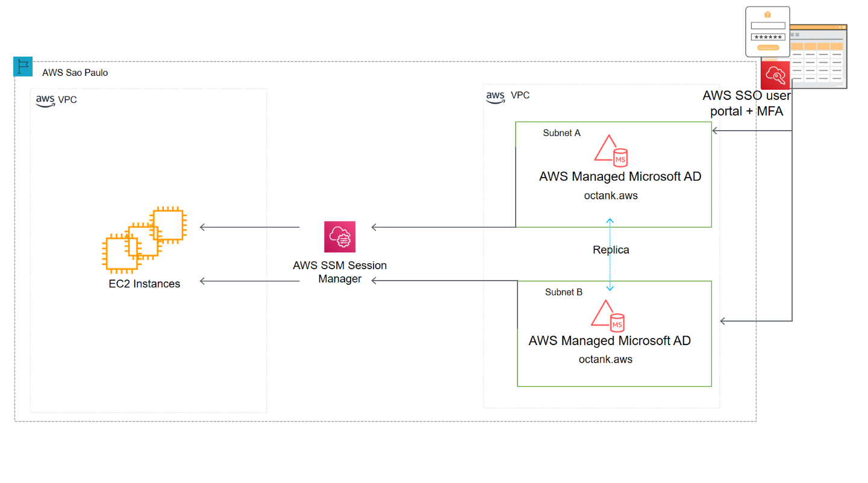Click the "EC2 Instances" label
This screenshot has width=868, height=483.
[x=145, y=284]
